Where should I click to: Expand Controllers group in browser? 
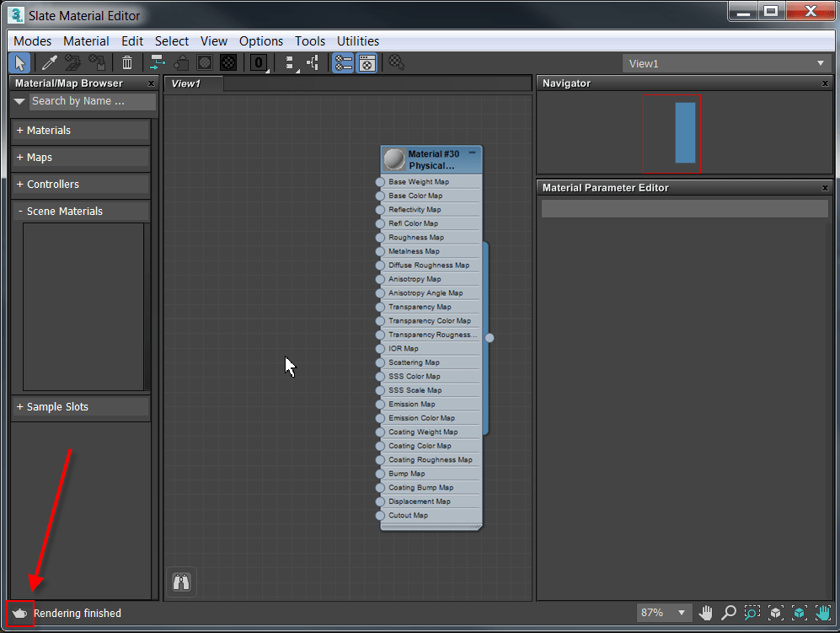[x=80, y=184]
